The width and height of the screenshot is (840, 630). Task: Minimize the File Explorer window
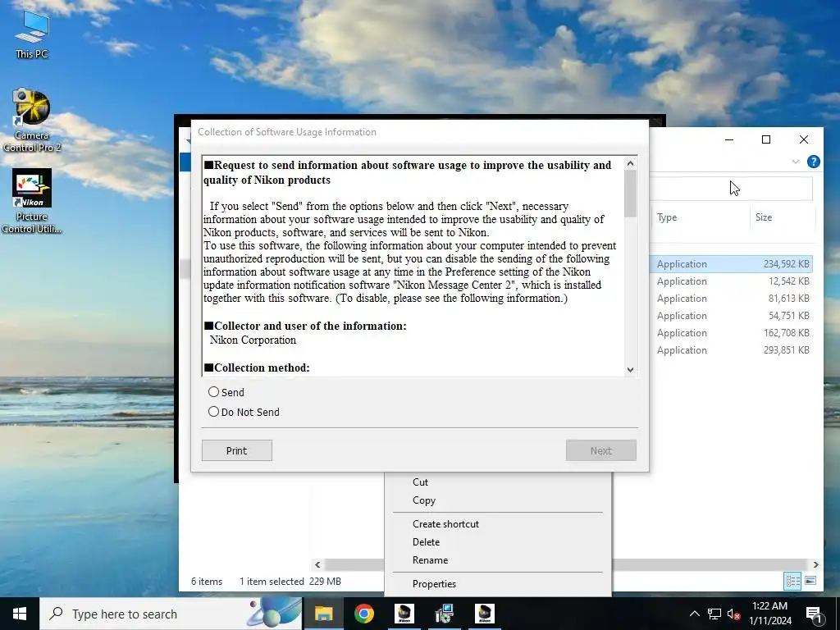[x=729, y=139]
